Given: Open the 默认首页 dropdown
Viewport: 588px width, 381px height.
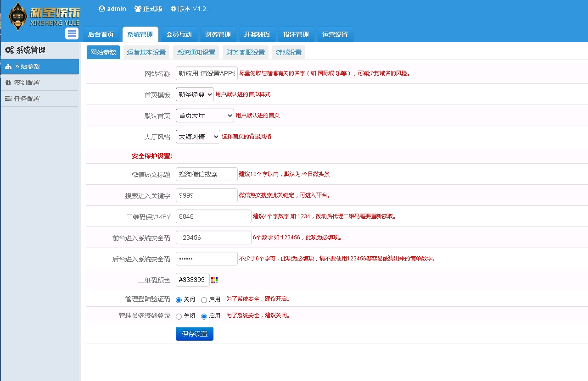Looking at the screenshot, I should [205, 116].
